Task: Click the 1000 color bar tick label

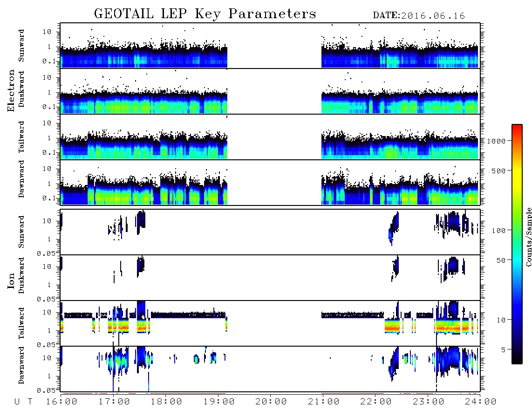Action: [x=496, y=141]
